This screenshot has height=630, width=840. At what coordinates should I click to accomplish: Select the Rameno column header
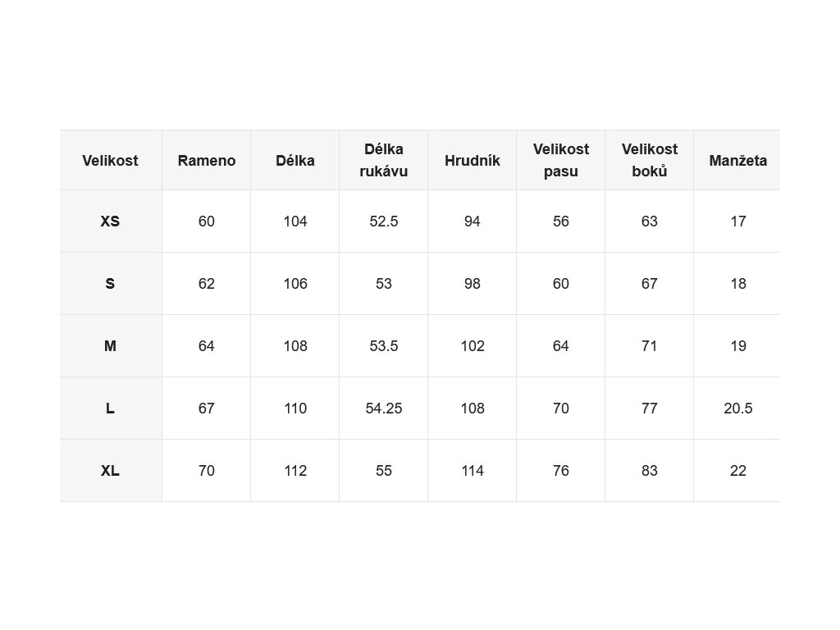[x=206, y=160]
